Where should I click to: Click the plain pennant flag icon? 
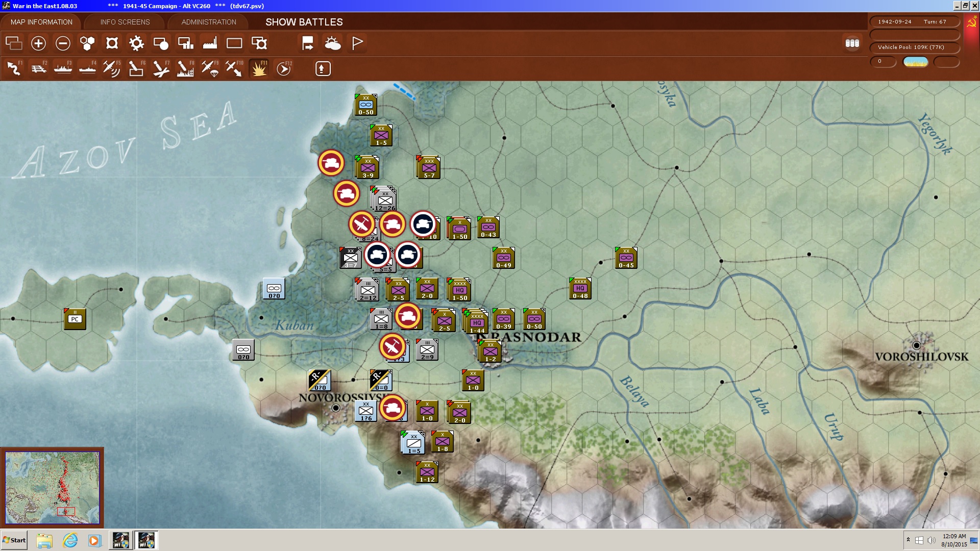click(x=357, y=43)
